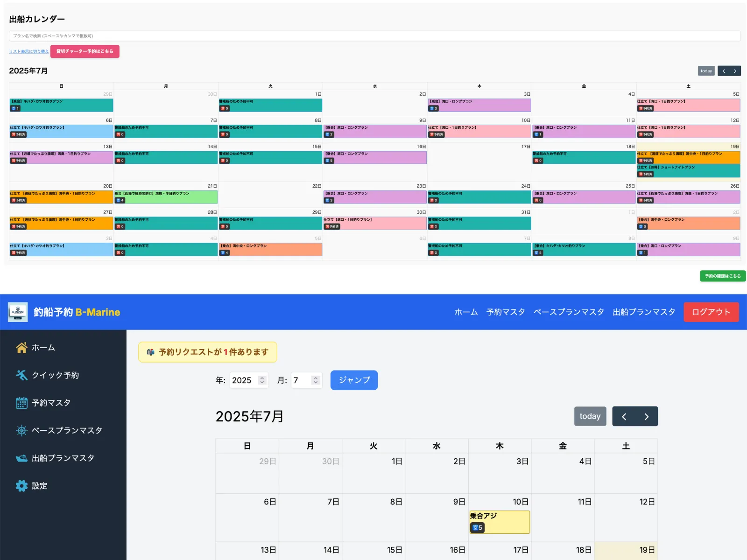Click the リスト表示に切り替え link
Viewport: 747px width, 560px height.
click(x=28, y=51)
